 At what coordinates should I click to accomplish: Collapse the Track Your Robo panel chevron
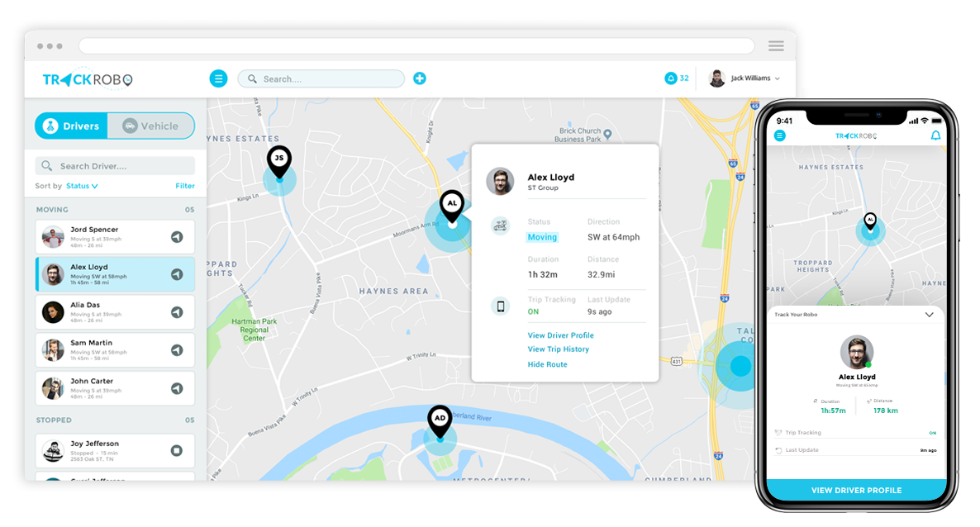pos(929,315)
